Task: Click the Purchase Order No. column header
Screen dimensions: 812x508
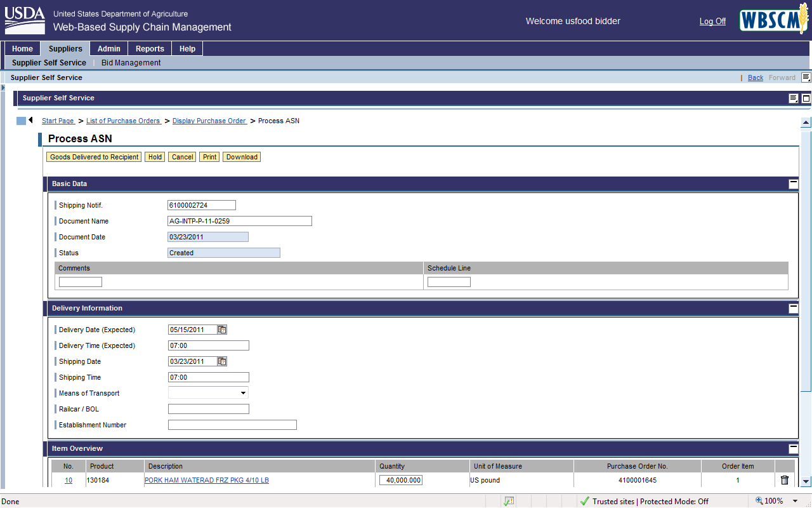Action: point(638,466)
